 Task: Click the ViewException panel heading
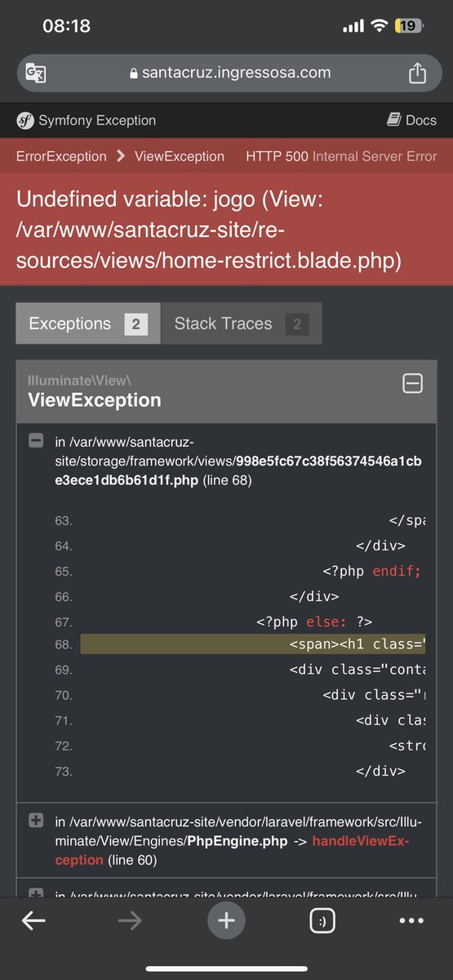tap(95, 399)
